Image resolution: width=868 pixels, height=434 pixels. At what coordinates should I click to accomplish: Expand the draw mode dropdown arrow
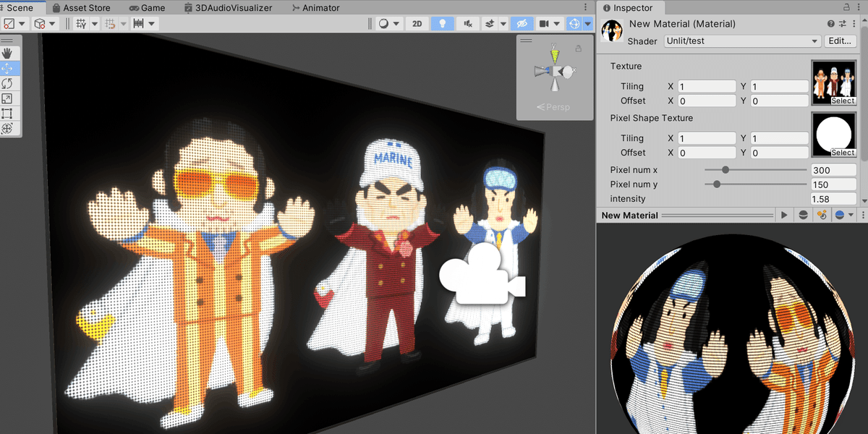click(x=398, y=23)
